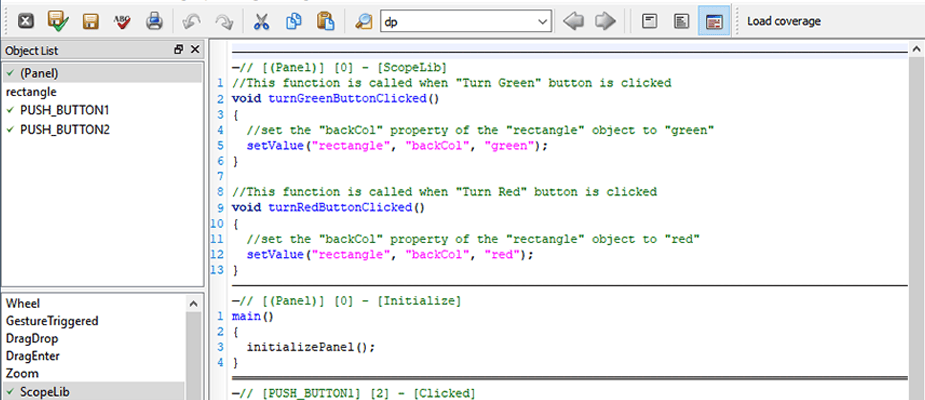Click line number 5 in ScopeLib section

tap(221, 145)
